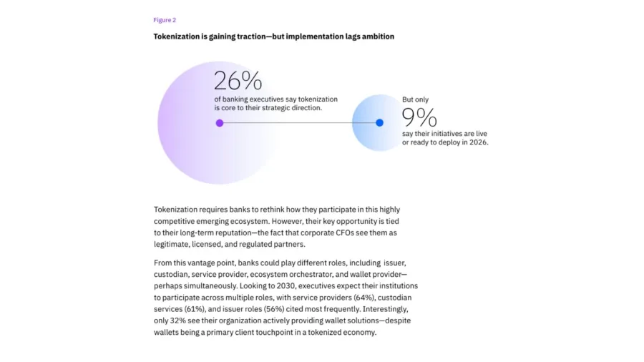This screenshot has width=644, height=362.
Task: Click the word "CFOs" in first paragraph
Action: tap(345, 233)
